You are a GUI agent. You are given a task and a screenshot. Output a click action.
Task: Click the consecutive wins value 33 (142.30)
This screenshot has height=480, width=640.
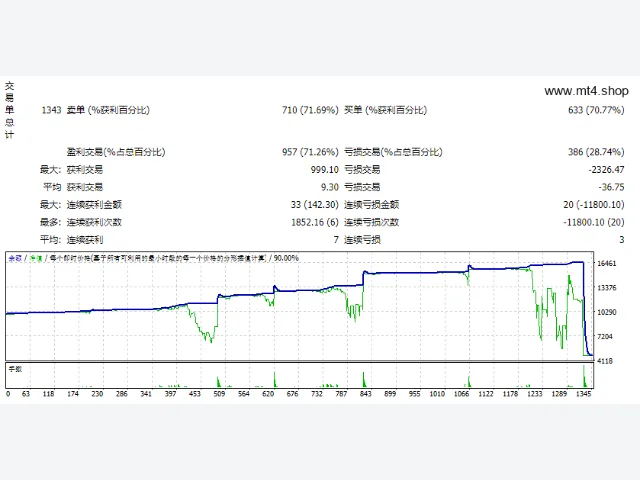point(315,205)
